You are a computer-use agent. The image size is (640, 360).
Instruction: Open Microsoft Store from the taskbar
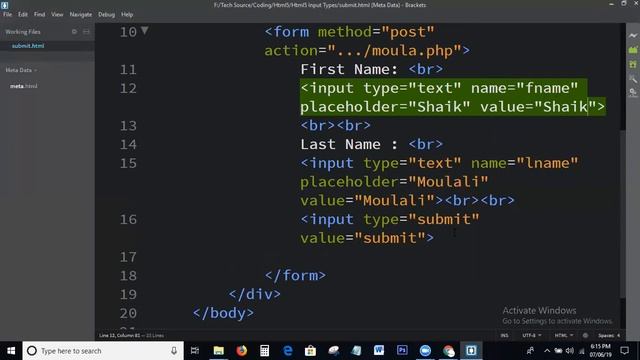(310, 351)
